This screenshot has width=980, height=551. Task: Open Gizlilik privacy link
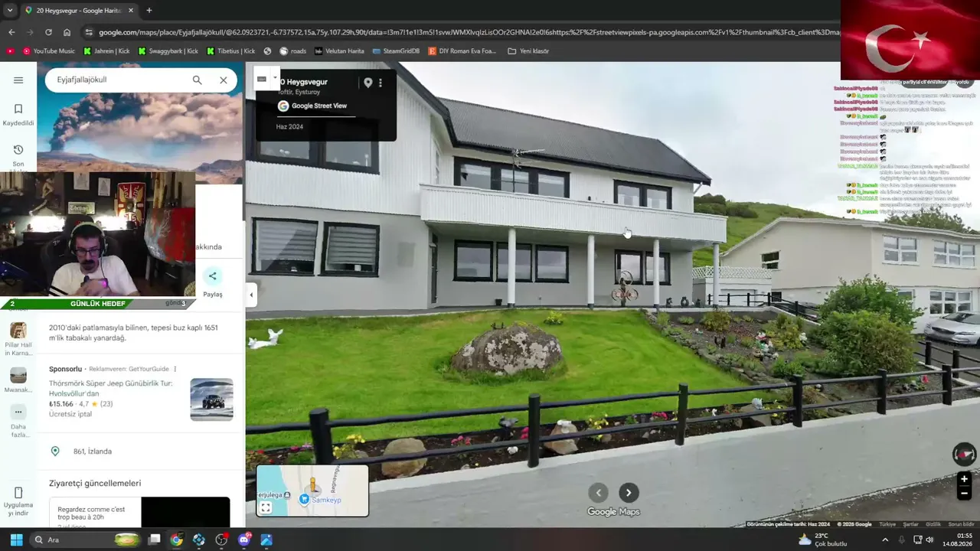(x=933, y=524)
